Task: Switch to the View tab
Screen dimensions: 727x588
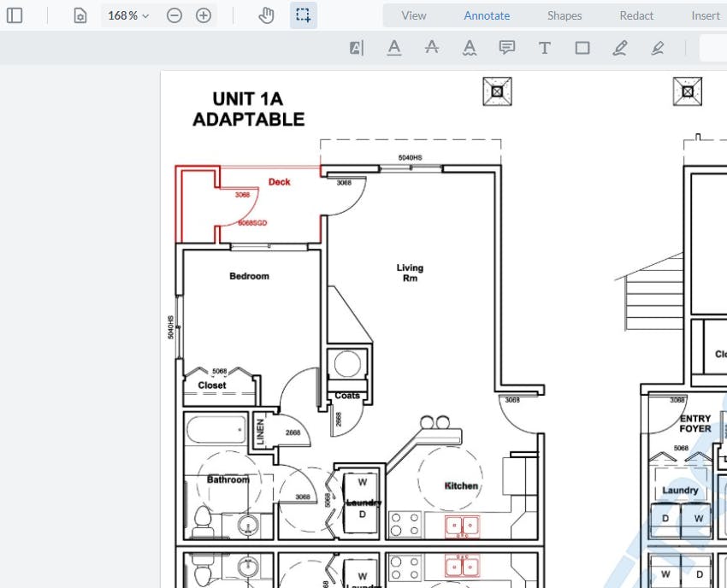Action: 414,15
